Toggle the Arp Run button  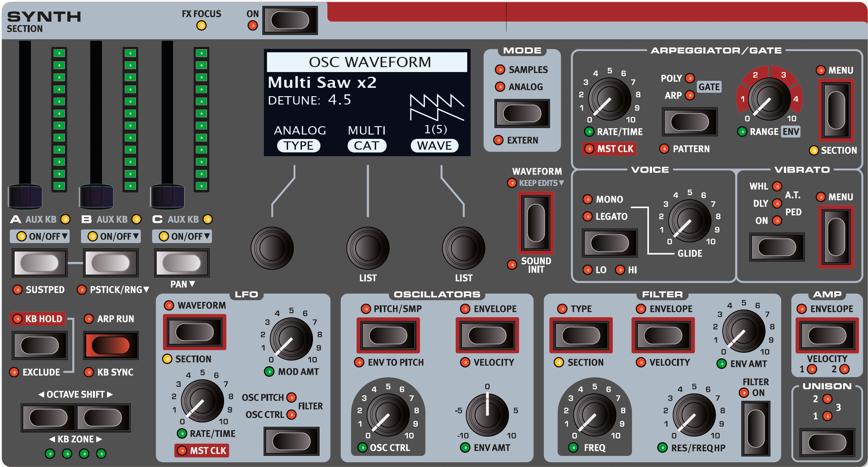click(111, 345)
